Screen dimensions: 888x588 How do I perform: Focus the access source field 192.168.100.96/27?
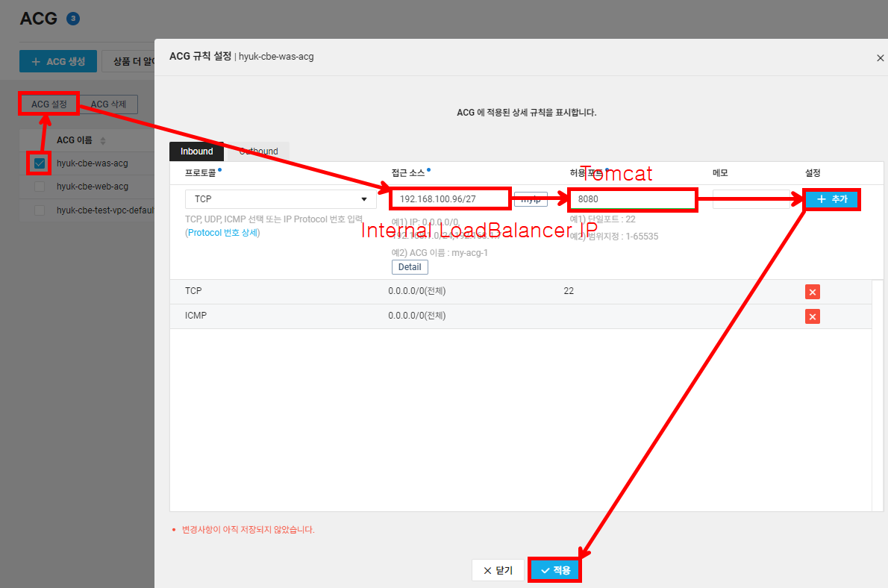[x=451, y=198]
